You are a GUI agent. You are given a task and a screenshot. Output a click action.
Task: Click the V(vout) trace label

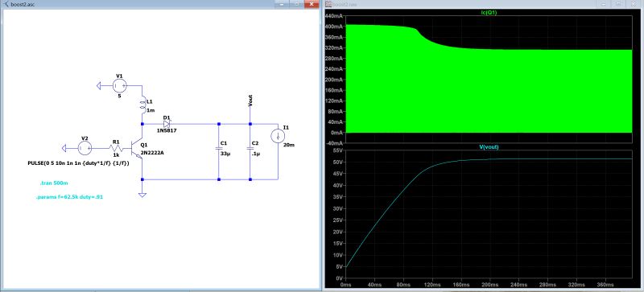[x=489, y=146]
